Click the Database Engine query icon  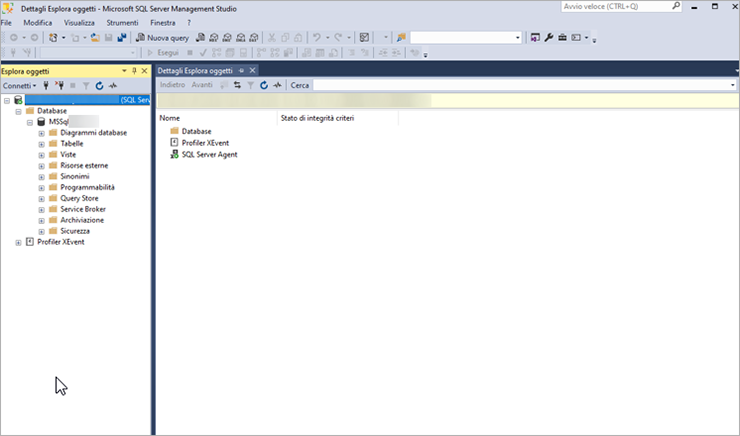[x=200, y=38]
